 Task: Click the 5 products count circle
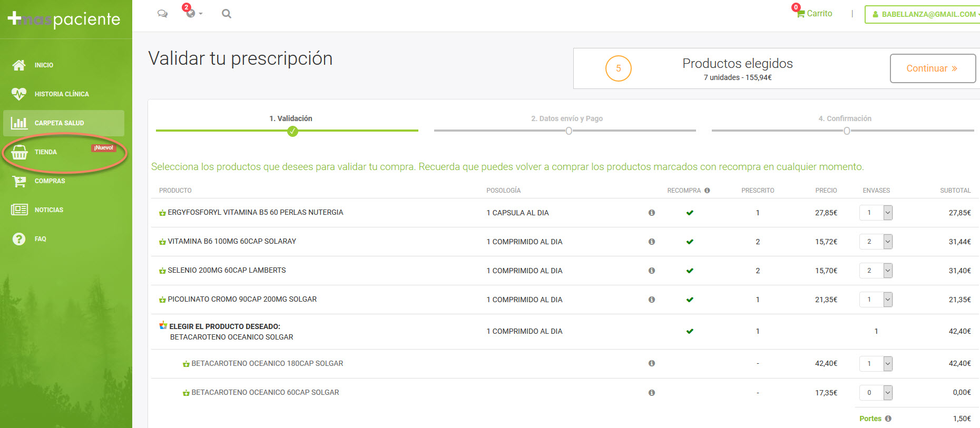coord(619,68)
